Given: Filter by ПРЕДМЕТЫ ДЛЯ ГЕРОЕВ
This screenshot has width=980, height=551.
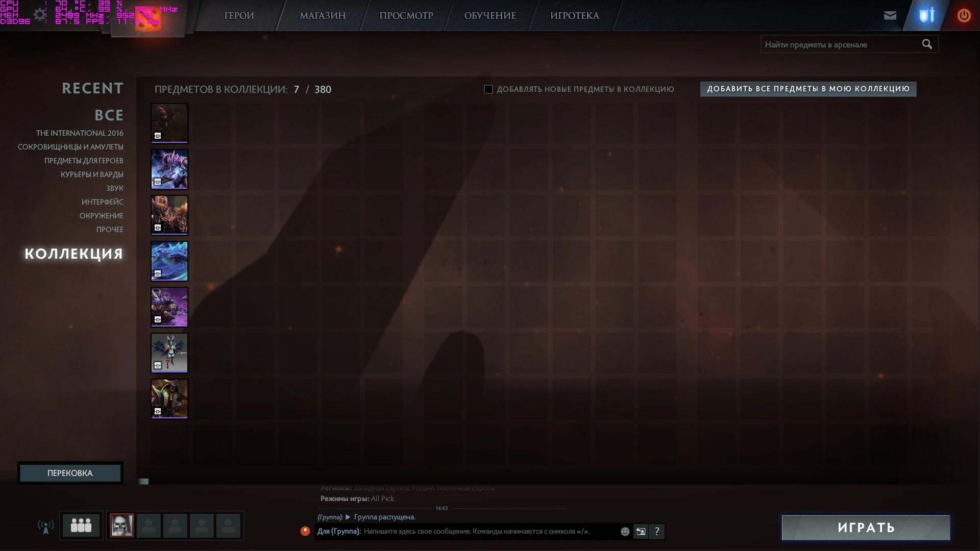Looking at the screenshot, I should coord(84,161).
